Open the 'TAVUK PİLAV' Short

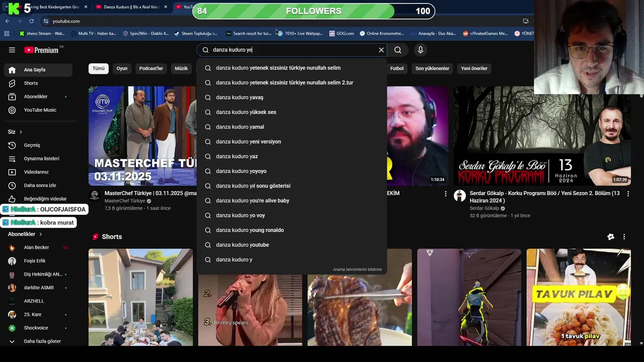click(579, 297)
